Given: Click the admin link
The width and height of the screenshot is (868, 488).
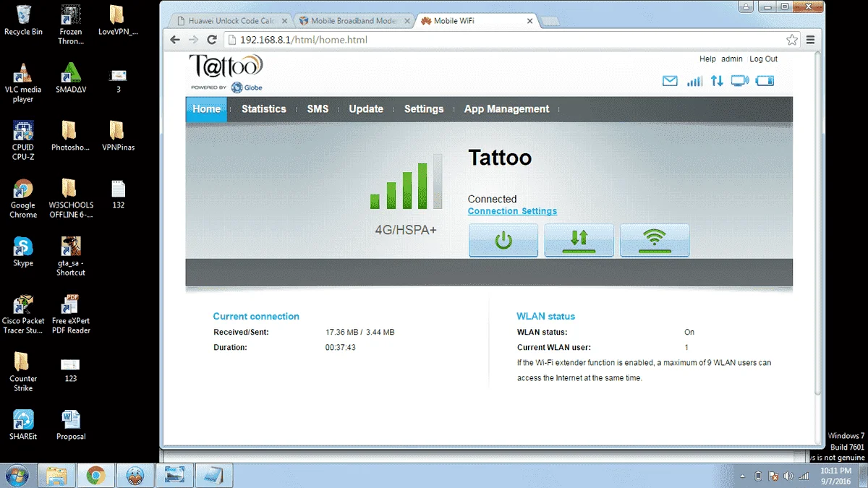Looking at the screenshot, I should [x=732, y=59].
